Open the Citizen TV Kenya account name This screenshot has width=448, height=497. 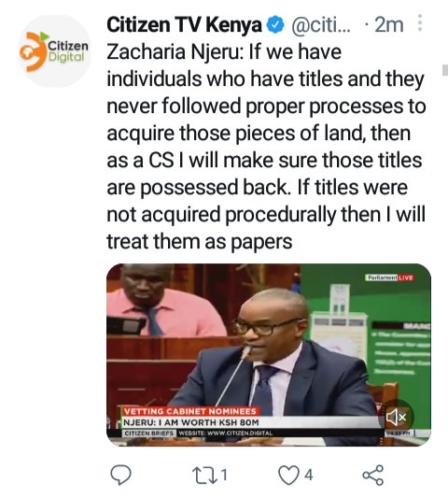[x=184, y=25]
